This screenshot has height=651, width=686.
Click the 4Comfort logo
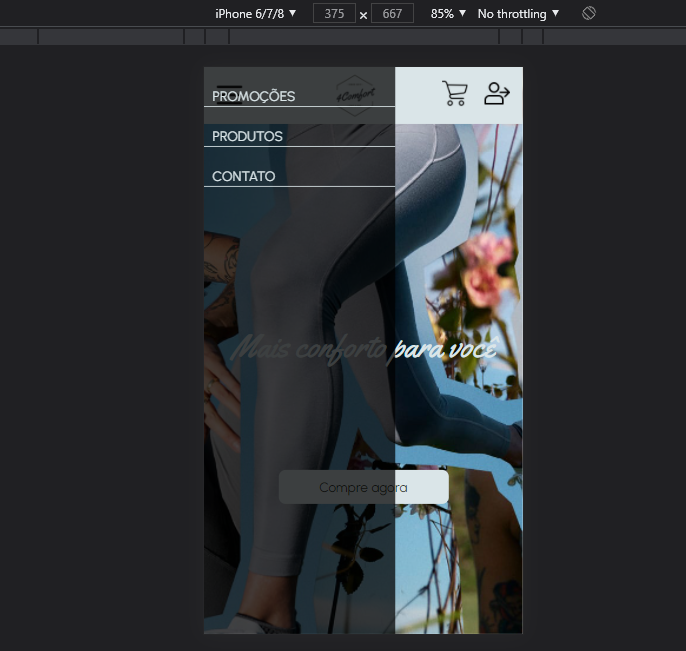[355, 95]
